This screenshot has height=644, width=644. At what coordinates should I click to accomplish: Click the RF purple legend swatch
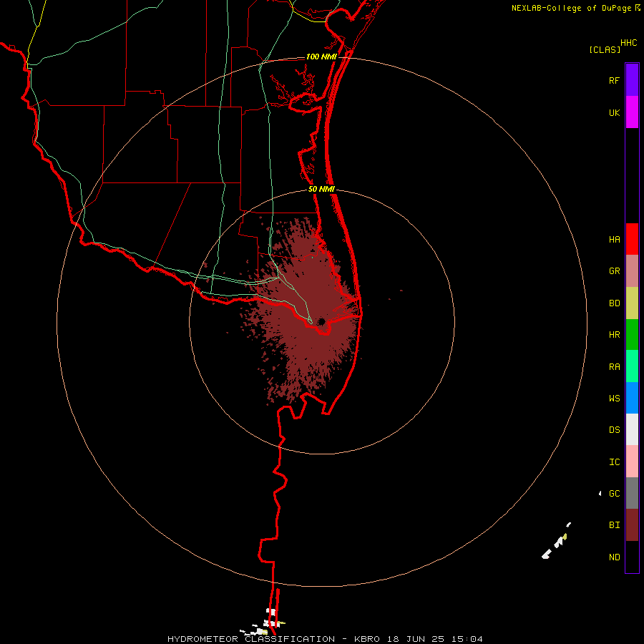click(x=632, y=80)
